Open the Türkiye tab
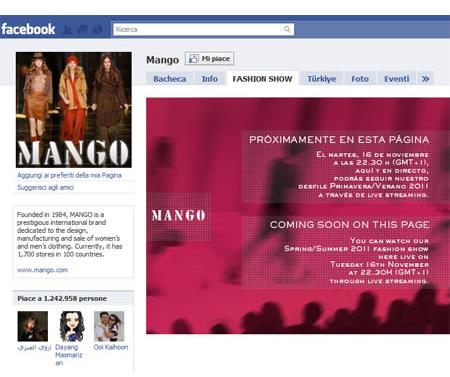This screenshot has height=377, width=450. click(321, 79)
